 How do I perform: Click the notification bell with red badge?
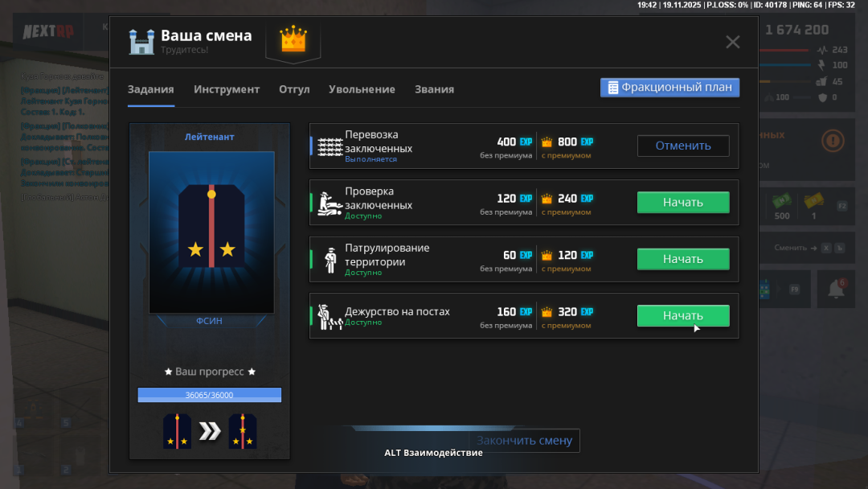831,290
